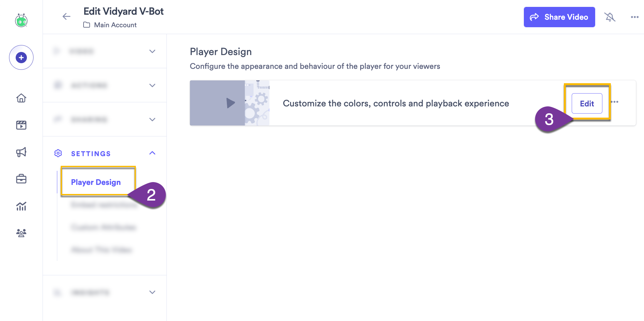Open the player design row ellipsis menu
Viewport: 644px width, 321px height.
[615, 102]
